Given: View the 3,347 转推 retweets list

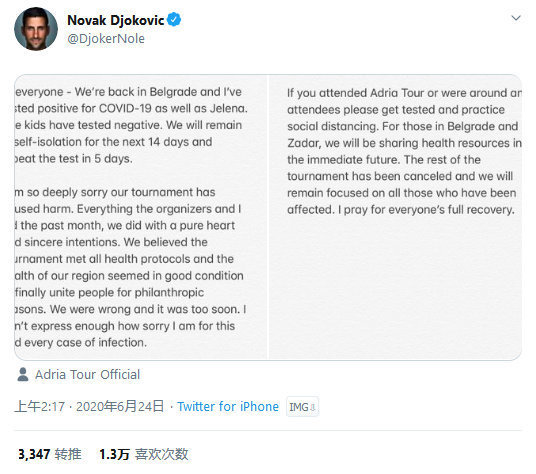Looking at the screenshot, I should click(50, 454).
